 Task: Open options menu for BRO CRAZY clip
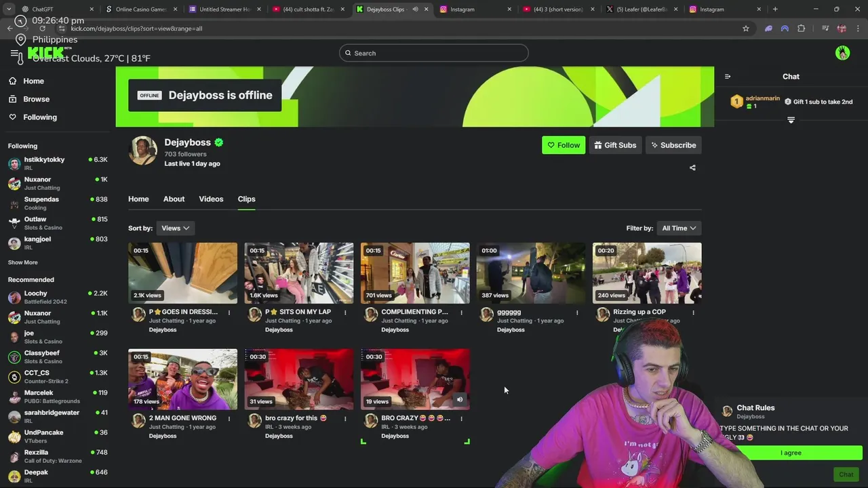(461, 419)
